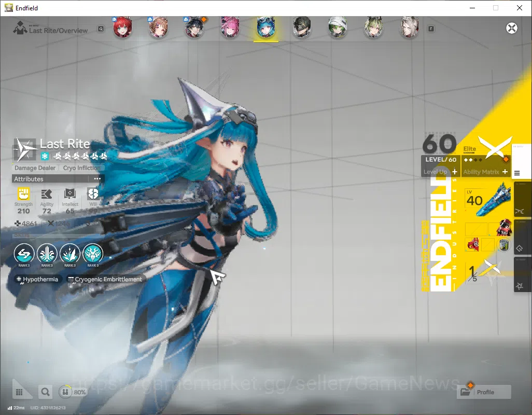Open the first skill icon with arrows
The height and width of the screenshot is (415, 532).
(24, 254)
